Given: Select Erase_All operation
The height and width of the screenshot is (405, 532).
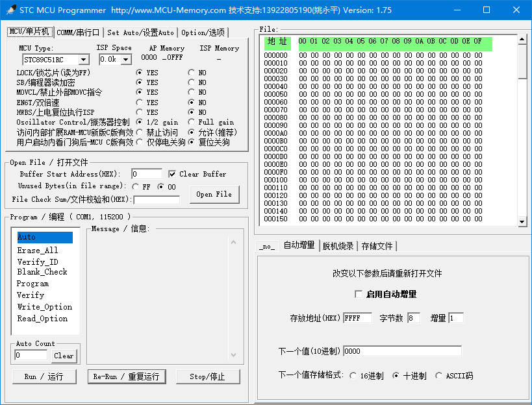Looking at the screenshot, I should 38,250.
